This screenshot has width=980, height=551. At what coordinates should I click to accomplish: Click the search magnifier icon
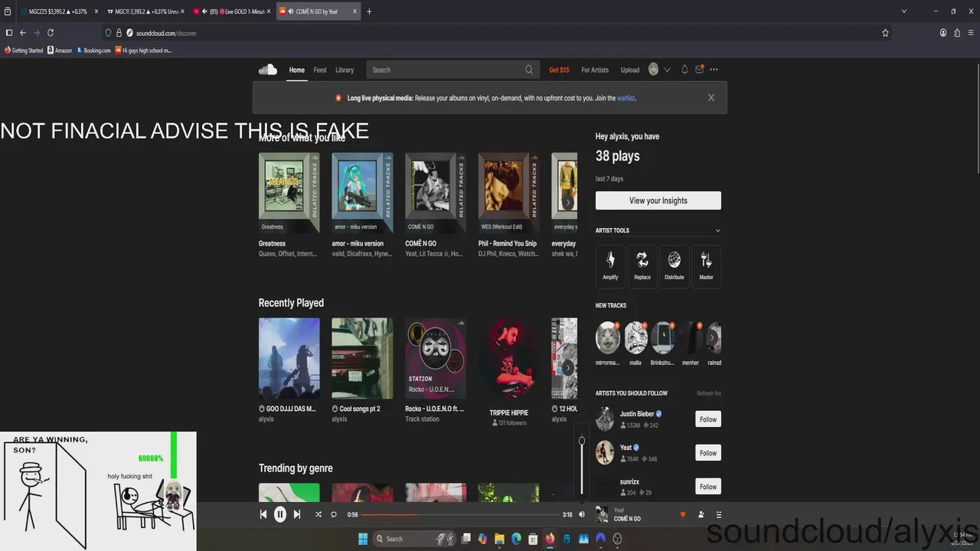529,70
